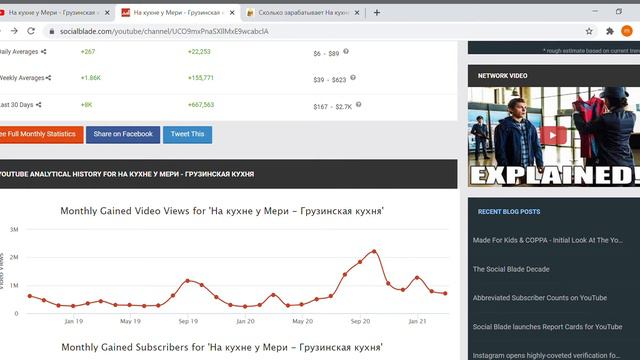Click Share on Facebook button
This screenshot has width=640, height=360.
[x=123, y=134]
